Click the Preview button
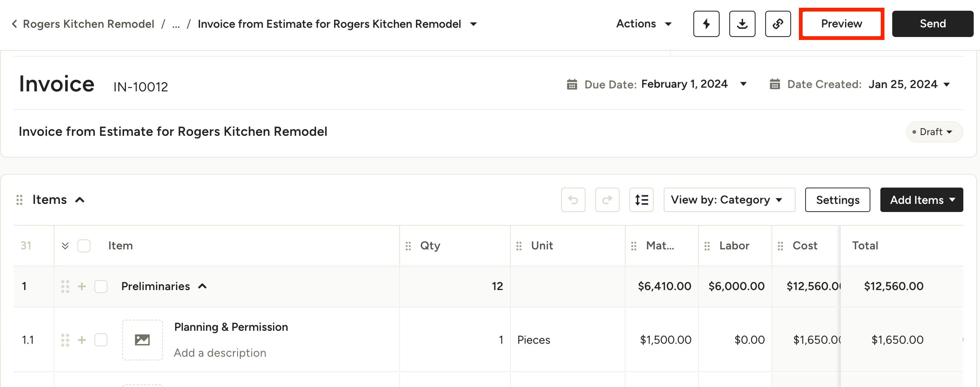 click(841, 24)
